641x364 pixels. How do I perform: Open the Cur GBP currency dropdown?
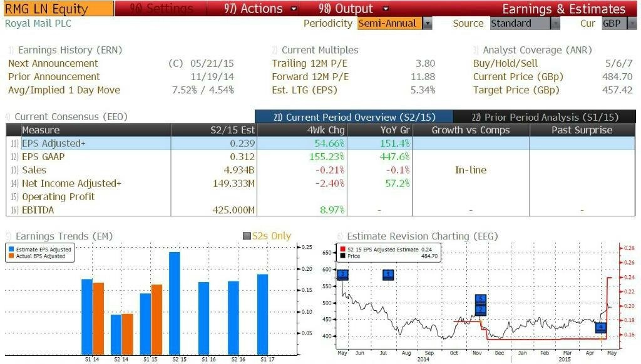click(x=614, y=23)
